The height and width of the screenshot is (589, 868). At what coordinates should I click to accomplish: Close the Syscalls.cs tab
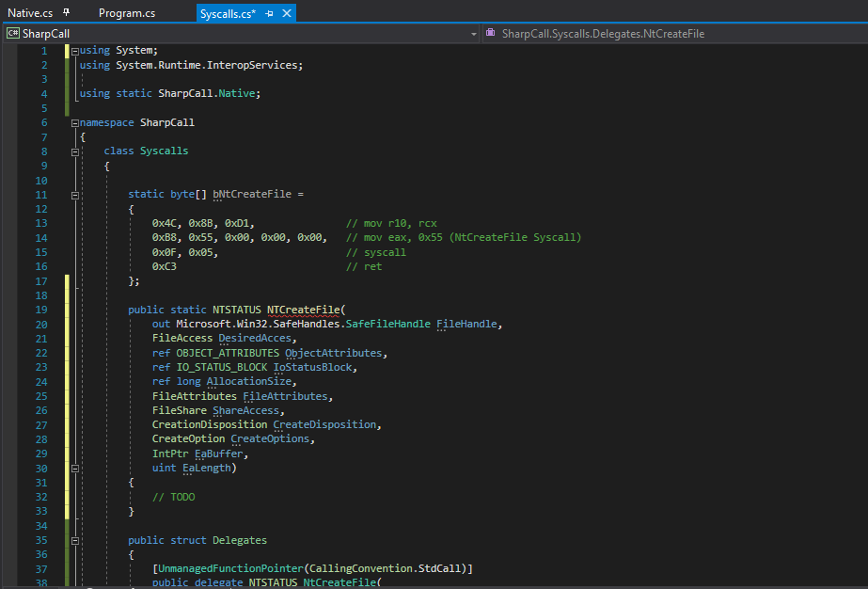click(x=287, y=13)
